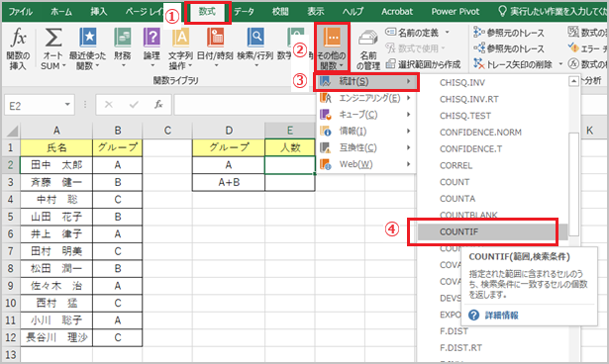Open the 互換性(C) submenu
The height and width of the screenshot is (364, 609).
365,147
